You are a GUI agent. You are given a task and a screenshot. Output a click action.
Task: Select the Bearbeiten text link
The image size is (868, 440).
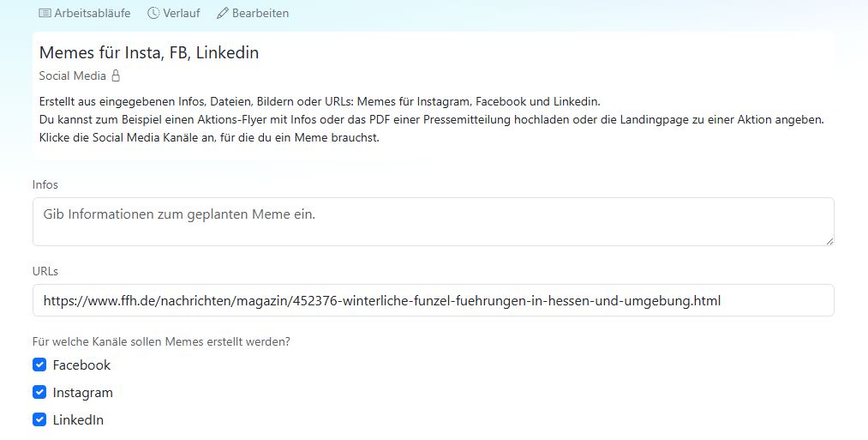click(260, 14)
